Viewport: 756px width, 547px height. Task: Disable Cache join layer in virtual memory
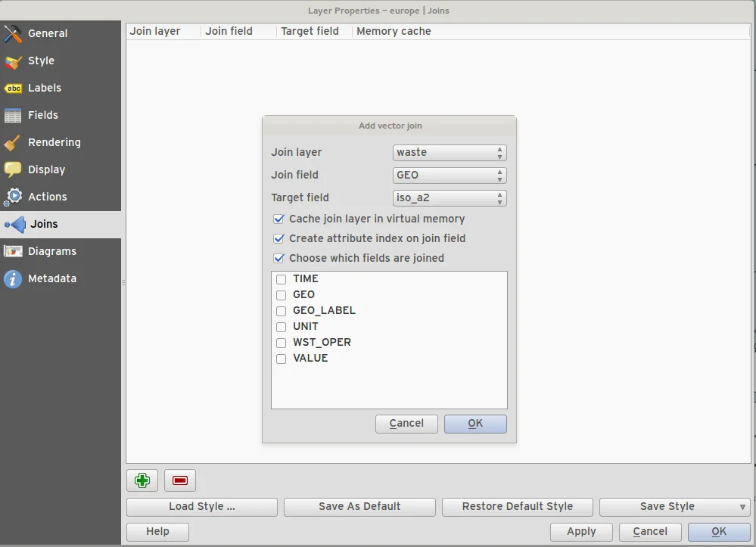pyautogui.click(x=278, y=219)
